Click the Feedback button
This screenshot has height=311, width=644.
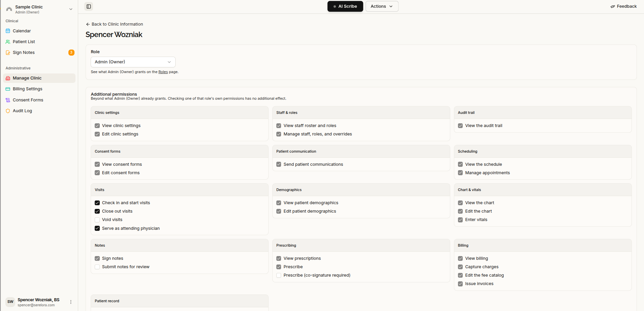(x=623, y=6)
